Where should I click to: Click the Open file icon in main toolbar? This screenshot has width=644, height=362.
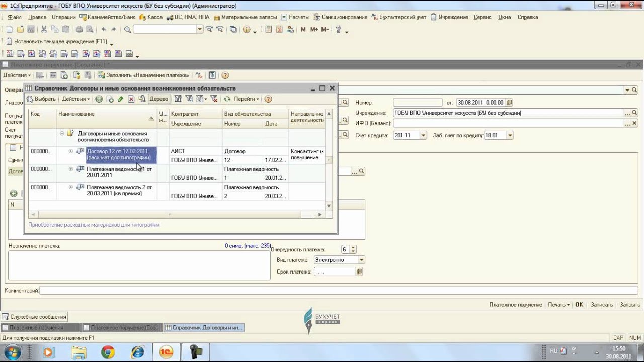tap(20, 30)
